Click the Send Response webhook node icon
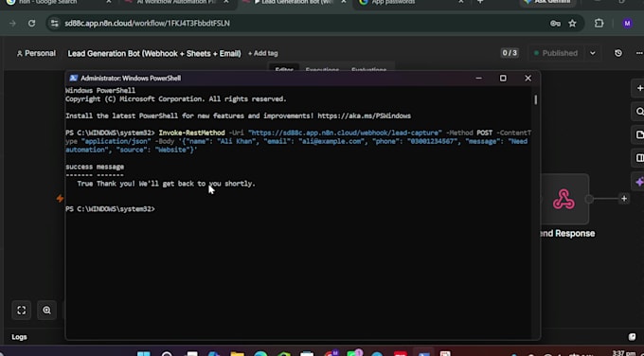The width and height of the screenshot is (644, 356). coord(563,199)
